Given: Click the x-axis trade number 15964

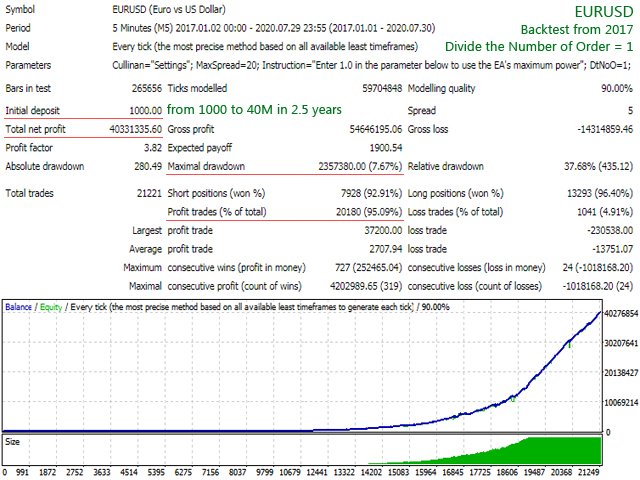Looking at the screenshot, I should click(x=426, y=472).
